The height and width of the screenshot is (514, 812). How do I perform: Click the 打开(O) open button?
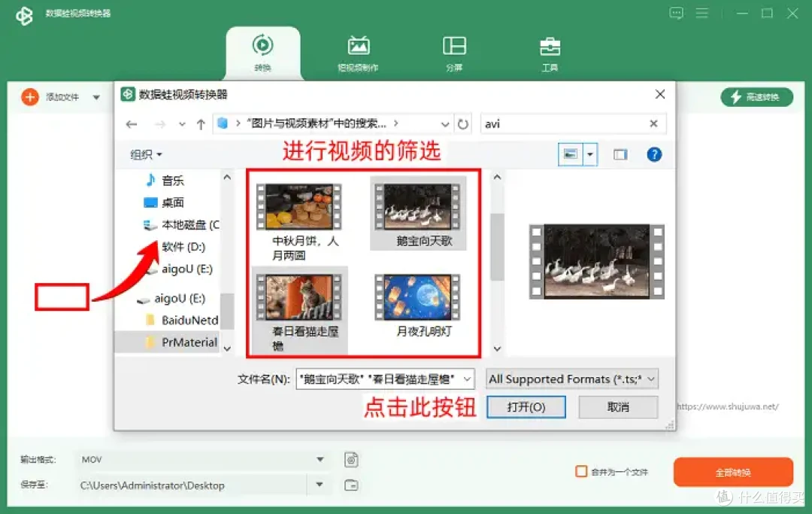pyautogui.click(x=526, y=407)
